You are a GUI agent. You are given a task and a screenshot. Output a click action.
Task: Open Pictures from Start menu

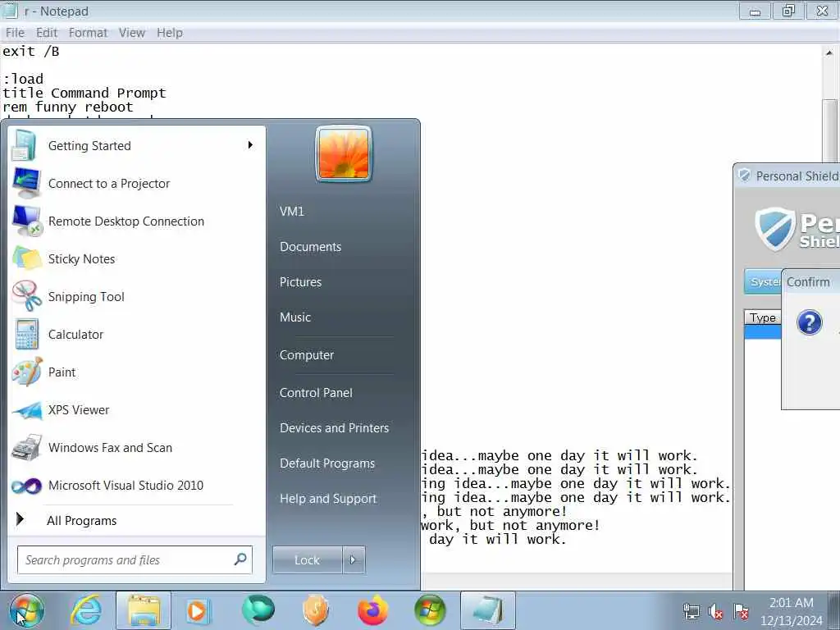(x=300, y=282)
